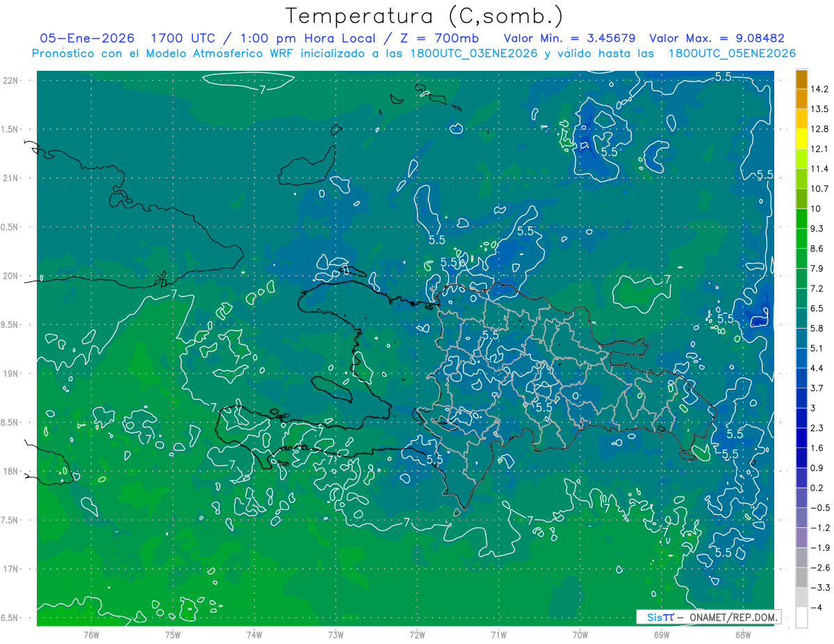Click the '10.7' value on the color legend
Viewport: 834px width, 644px height.
(x=819, y=189)
